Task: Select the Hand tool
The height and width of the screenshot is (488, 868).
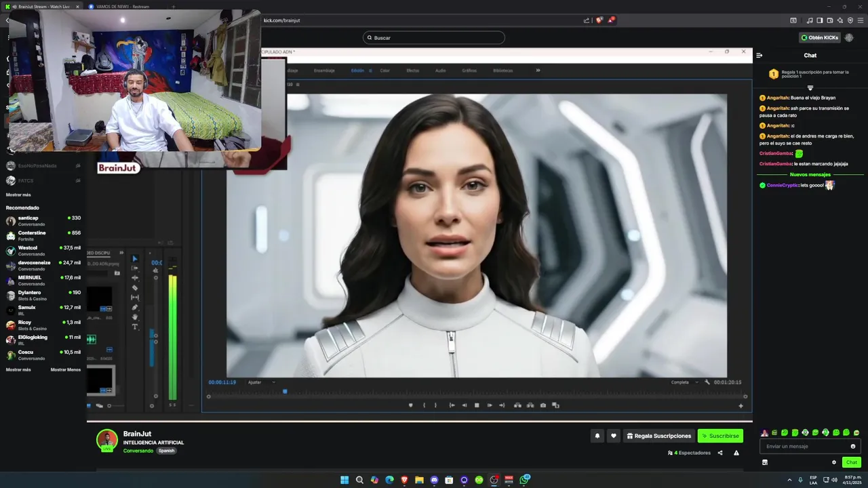Action: click(134, 317)
